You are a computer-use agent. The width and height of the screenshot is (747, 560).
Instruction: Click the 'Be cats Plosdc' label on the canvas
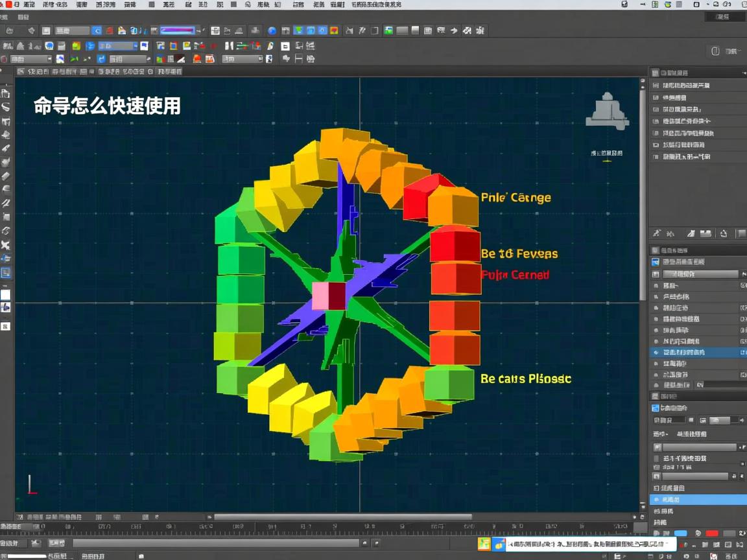(525, 379)
